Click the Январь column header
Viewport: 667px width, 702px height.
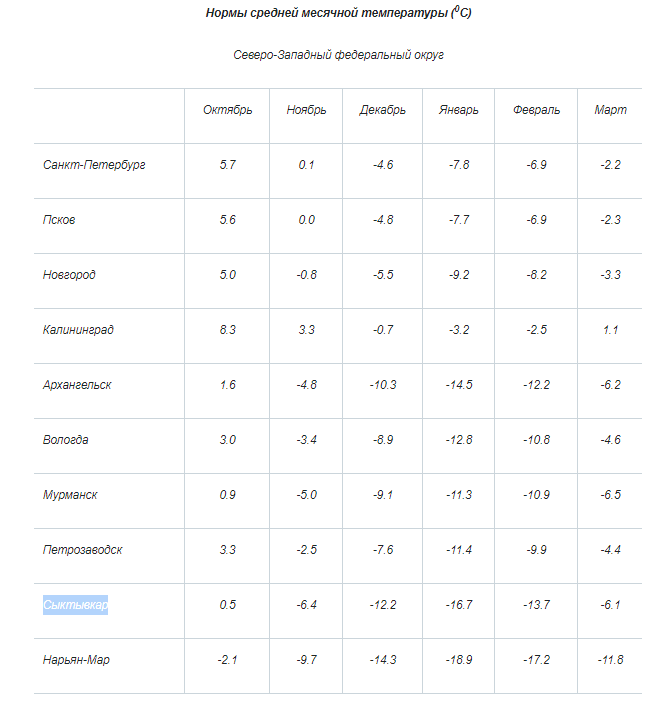point(459,110)
